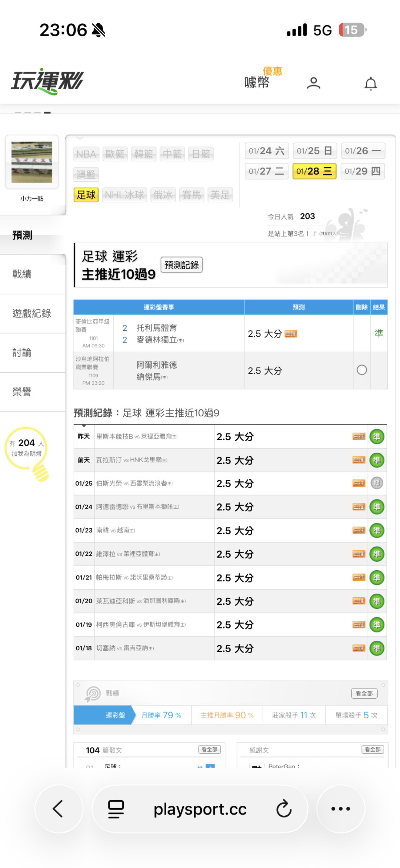Click the 玩運彩 logo
This screenshot has width=400, height=868.
coord(47,81)
